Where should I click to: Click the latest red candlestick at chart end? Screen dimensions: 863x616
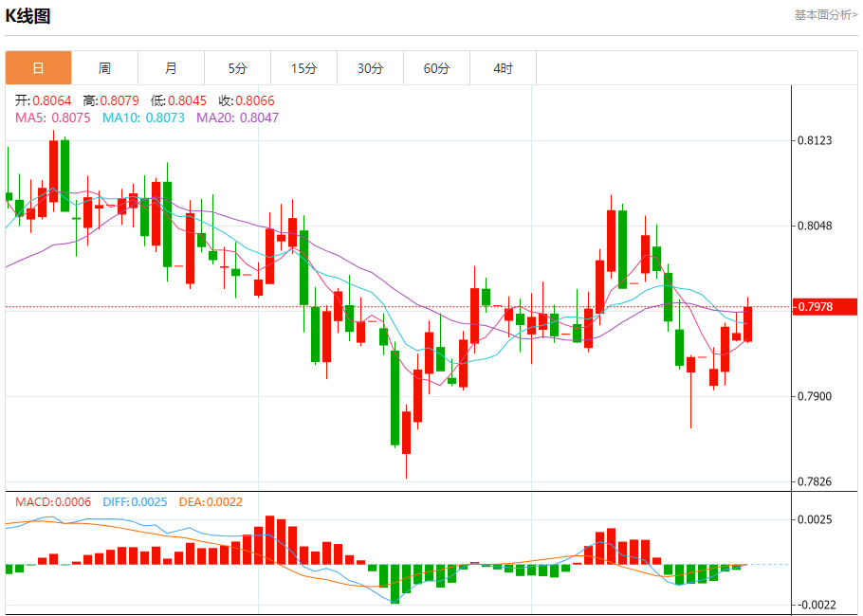tap(747, 324)
